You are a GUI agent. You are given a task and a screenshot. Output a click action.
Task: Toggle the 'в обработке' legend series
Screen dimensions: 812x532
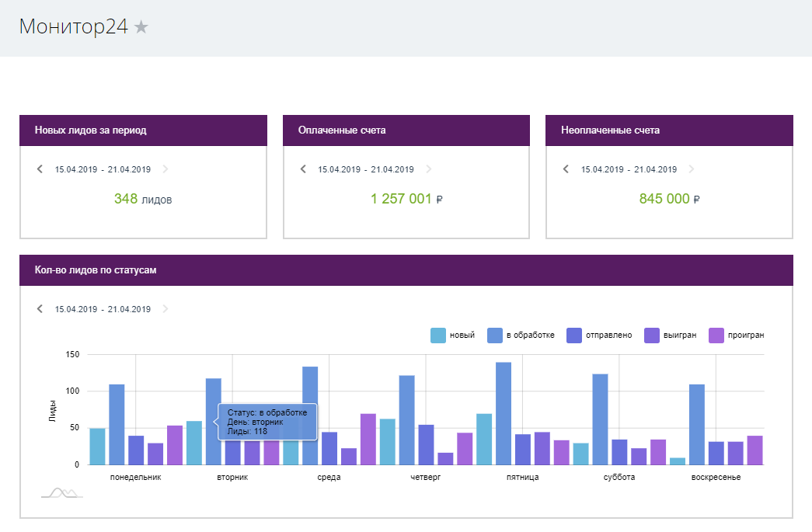coord(521,336)
